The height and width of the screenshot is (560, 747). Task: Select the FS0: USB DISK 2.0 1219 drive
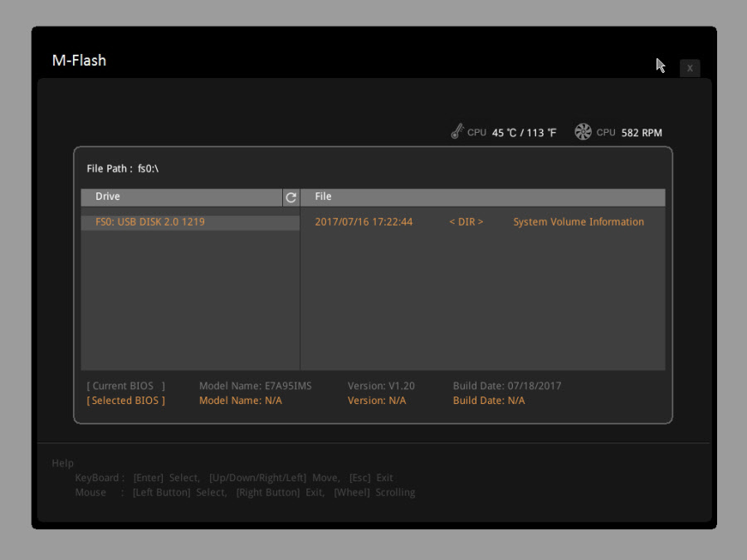tap(150, 222)
